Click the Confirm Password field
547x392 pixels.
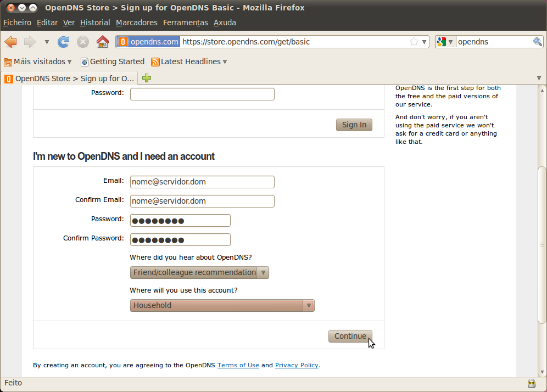tap(180, 239)
